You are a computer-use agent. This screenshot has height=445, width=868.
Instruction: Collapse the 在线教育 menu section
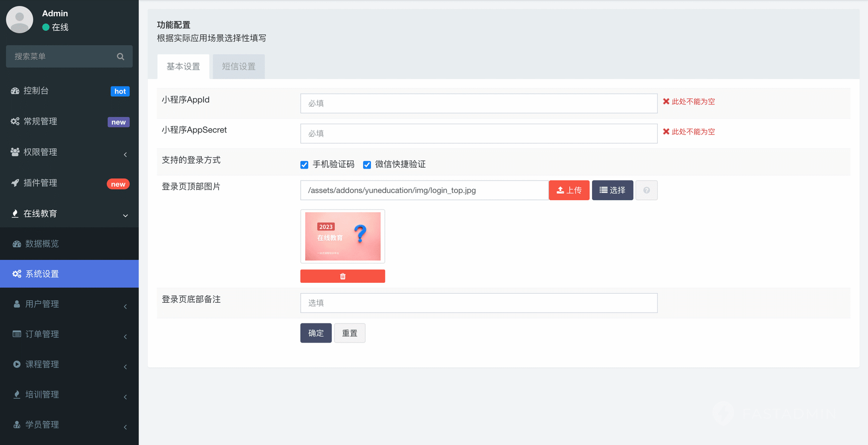click(125, 216)
